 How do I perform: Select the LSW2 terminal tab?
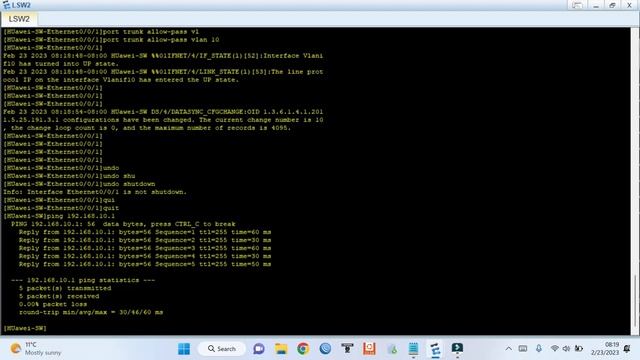point(19,19)
